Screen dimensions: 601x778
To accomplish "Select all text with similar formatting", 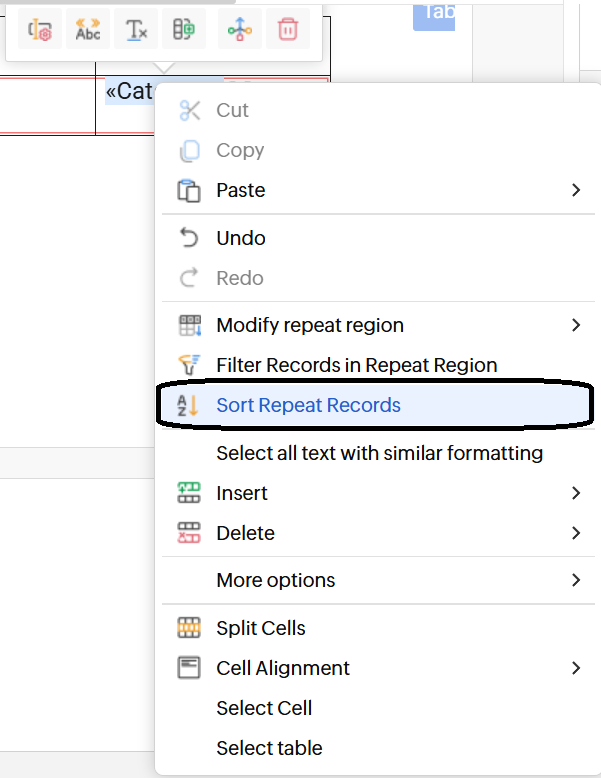I will 379,453.
